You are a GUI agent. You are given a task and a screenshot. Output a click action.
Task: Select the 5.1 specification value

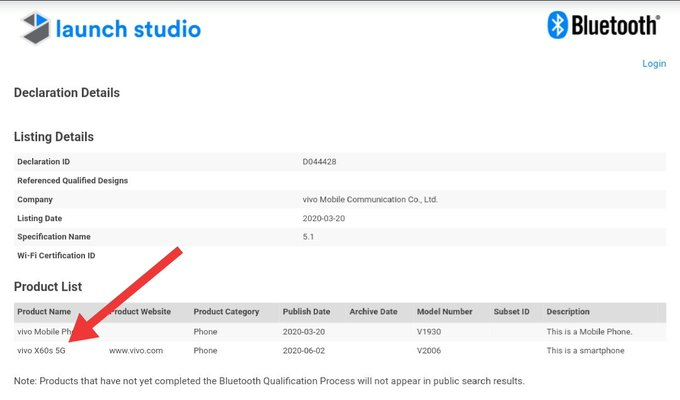click(308, 237)
